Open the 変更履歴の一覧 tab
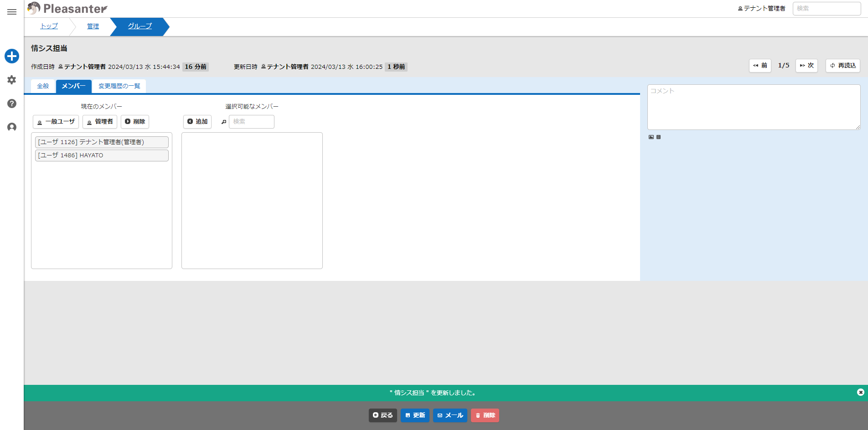This screenshot has height=430, width=868. (x=119, y=86)
